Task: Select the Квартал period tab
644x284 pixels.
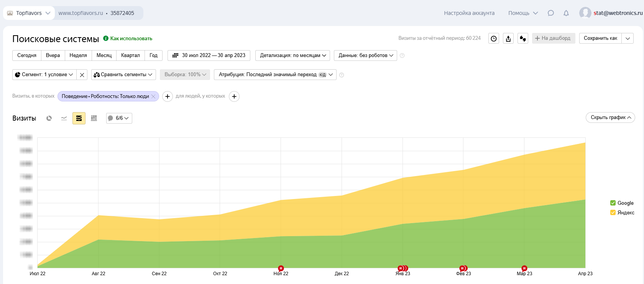Action: (130, 55)
